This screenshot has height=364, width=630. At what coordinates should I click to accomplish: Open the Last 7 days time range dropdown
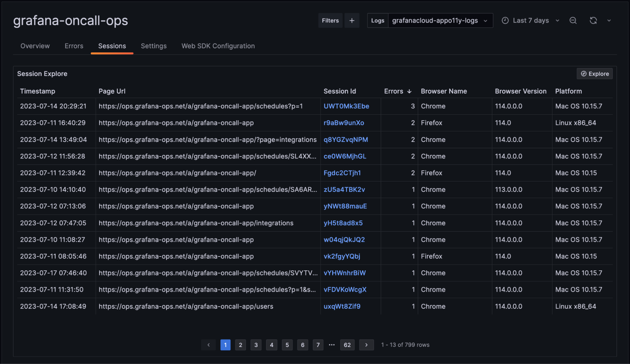pos(531,20)
